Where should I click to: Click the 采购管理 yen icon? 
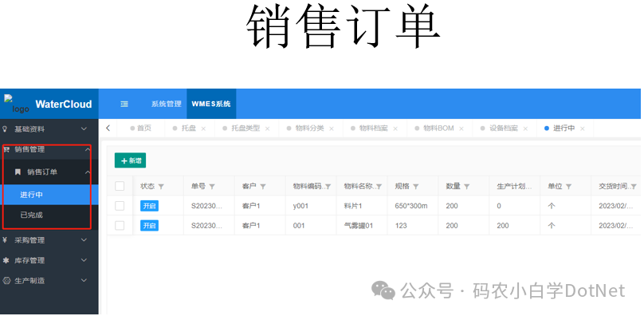click(6, 240)
